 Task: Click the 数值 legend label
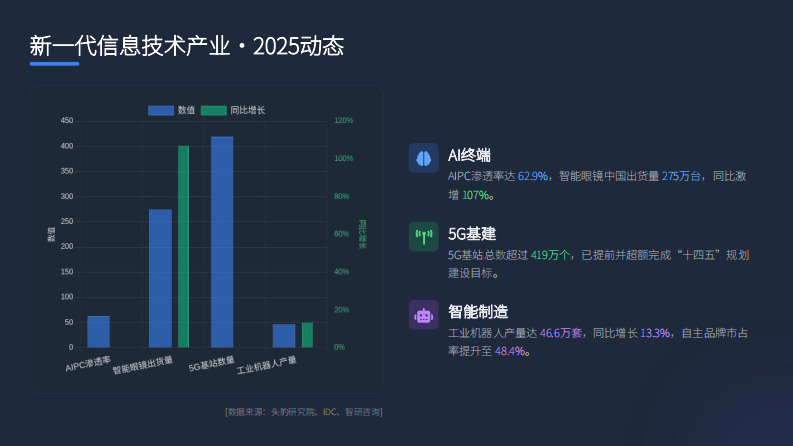click(187, 110)
